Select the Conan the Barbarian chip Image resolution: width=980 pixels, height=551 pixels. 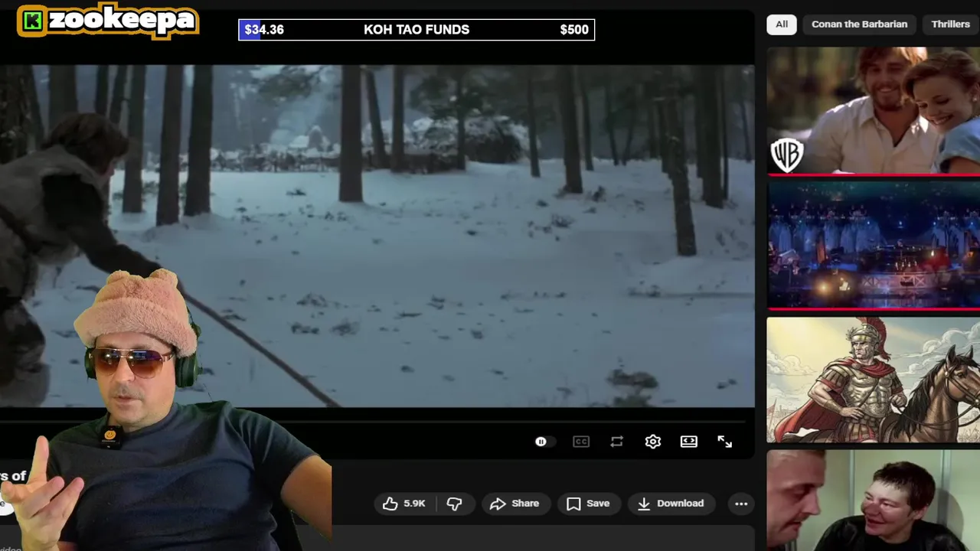(859, 24)
